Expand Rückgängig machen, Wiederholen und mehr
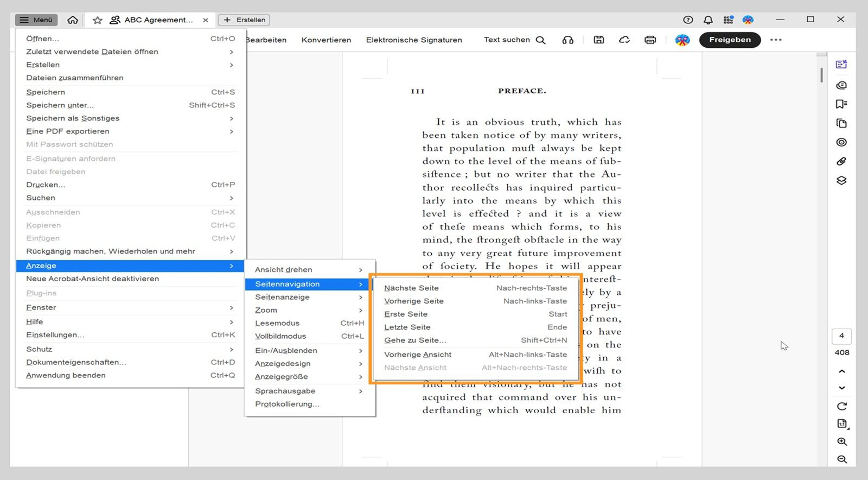 tap(130, 251)
